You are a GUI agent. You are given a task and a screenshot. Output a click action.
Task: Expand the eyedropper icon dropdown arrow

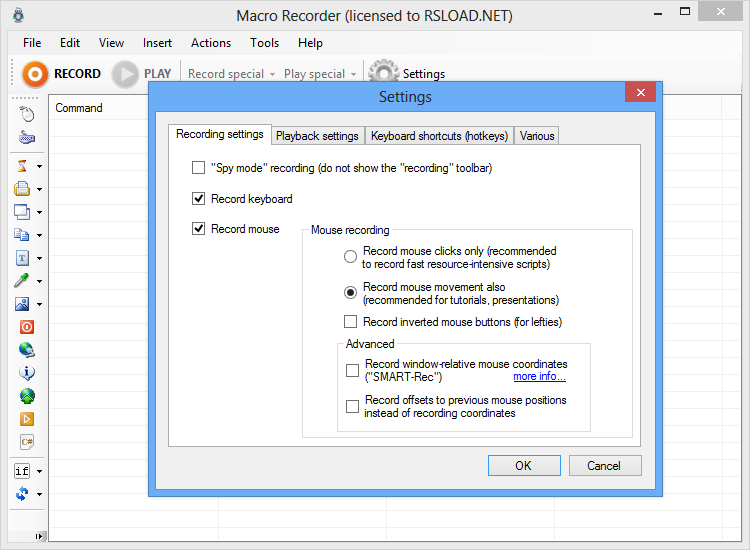(x=39, y=281)
